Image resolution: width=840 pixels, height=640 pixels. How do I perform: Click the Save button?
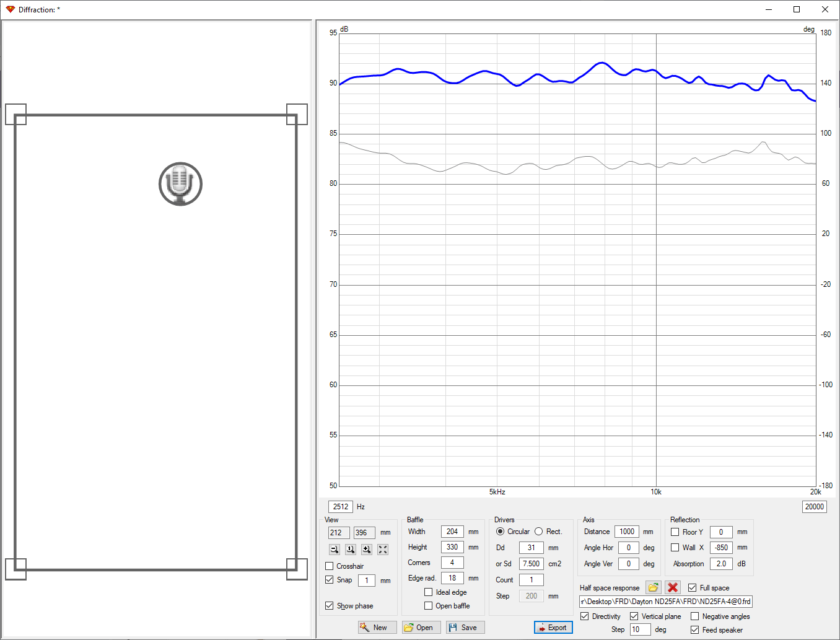point(465,628)
